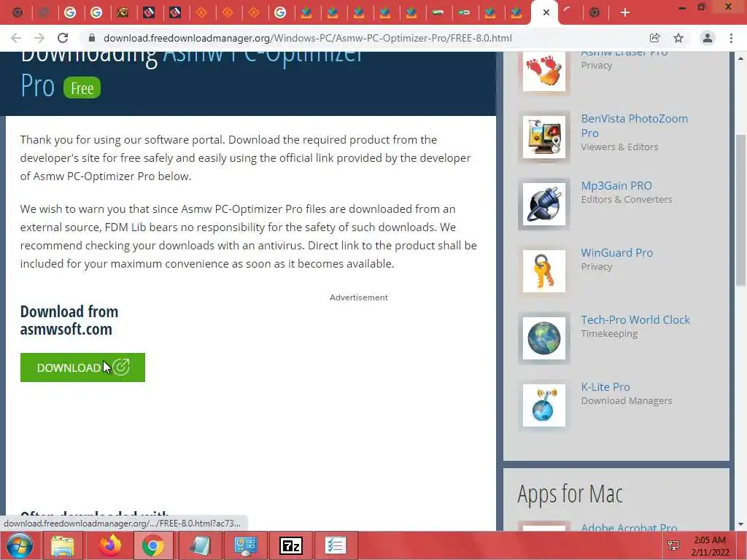Go back to the previous page
Screen dimensions: 747x560
click(x=16, y=38)
